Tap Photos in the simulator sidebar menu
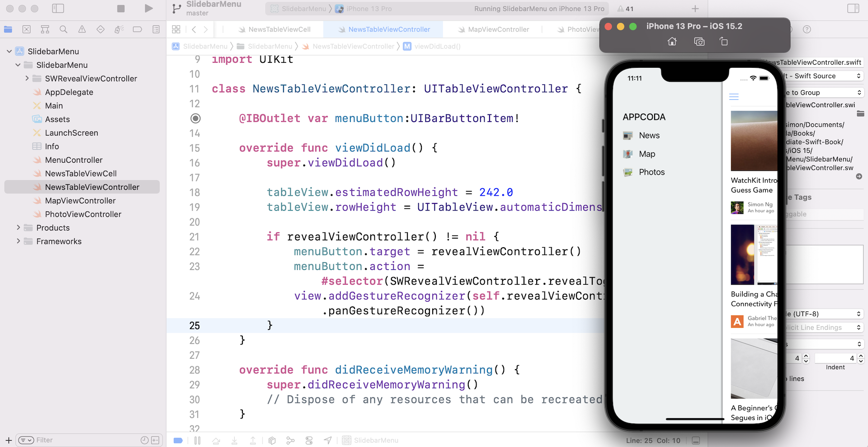Screen dimensions: 868x447 (651, 172)
